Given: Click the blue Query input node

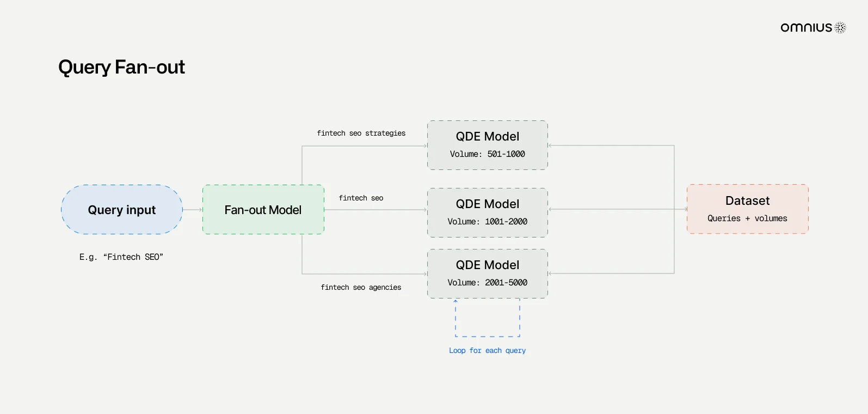Looking at the screenshot, I should tap(121, 210).
